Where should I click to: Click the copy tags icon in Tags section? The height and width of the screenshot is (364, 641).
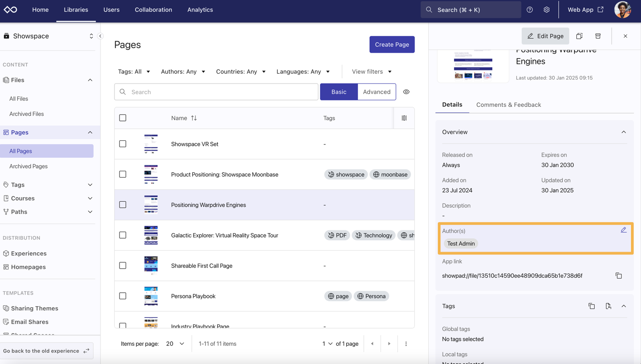tap(591, 306)
